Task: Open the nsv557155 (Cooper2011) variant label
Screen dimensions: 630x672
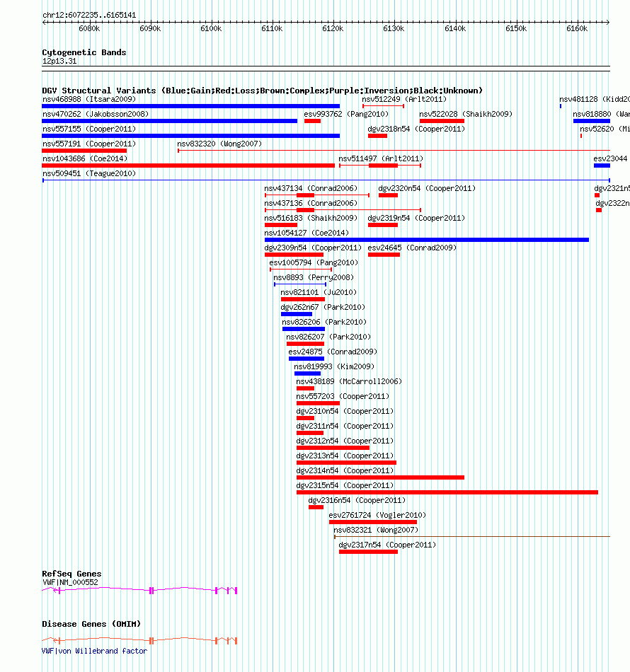Action: coord(89,129)
